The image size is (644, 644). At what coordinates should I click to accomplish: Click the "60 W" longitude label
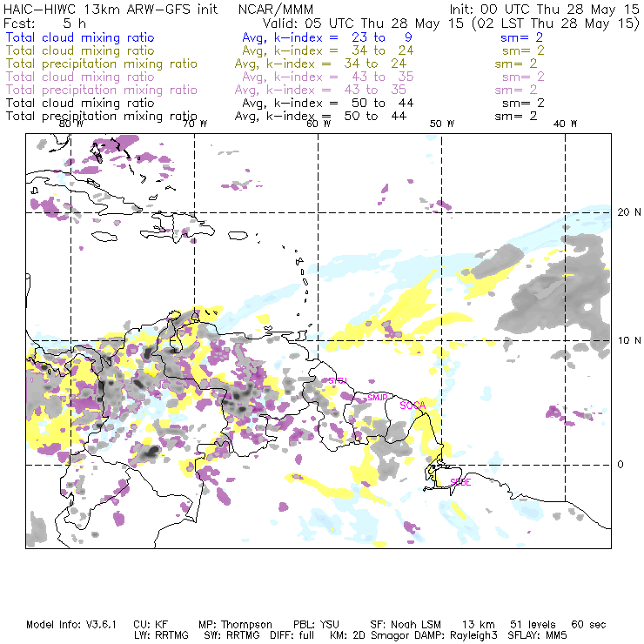click(x=319, y=124)
